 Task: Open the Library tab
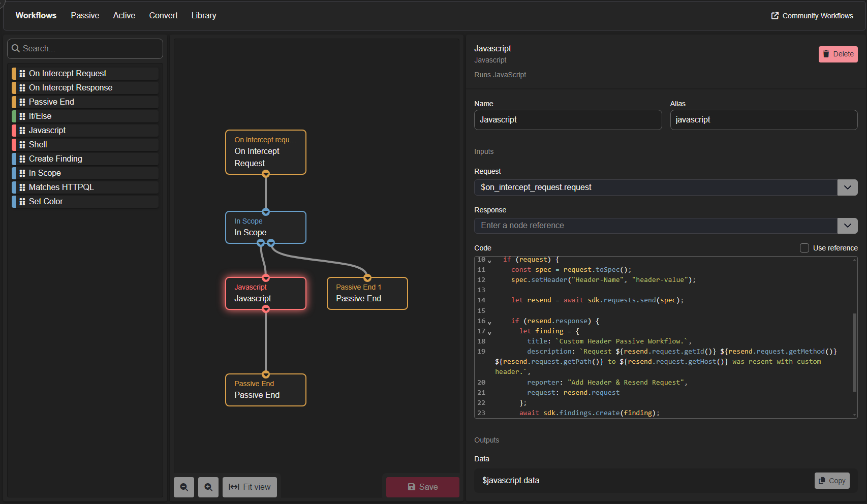click(x=204, y=16)
